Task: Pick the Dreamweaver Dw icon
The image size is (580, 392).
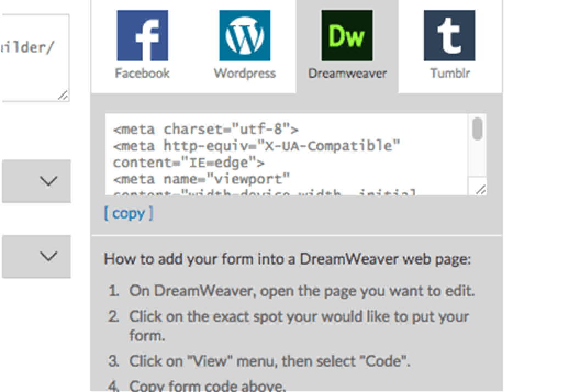Action: click(x=347, y=36)
